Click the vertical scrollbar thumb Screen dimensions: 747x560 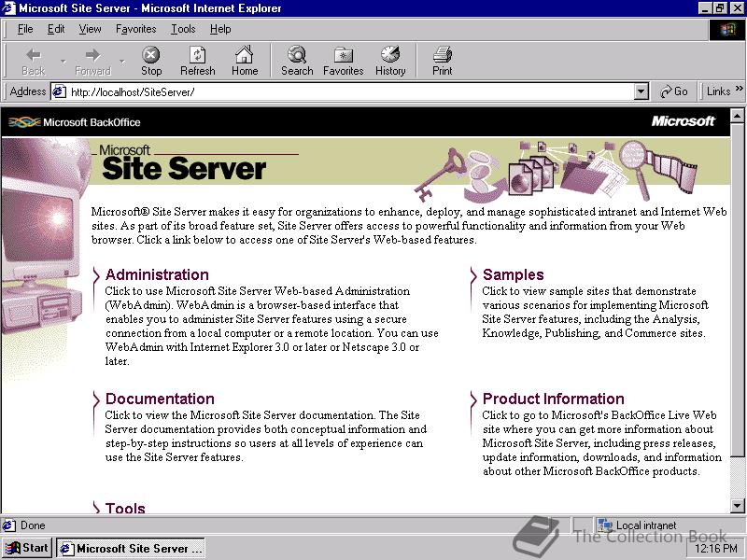(737, 290)
